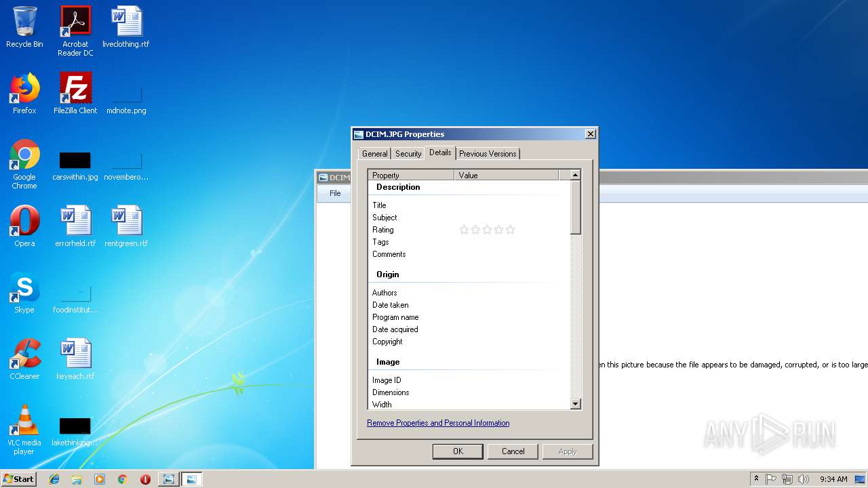This screenshot has width=868, height=488.
Task: Select the Google Chrome desktop shortcut
Action: point(24,164)
